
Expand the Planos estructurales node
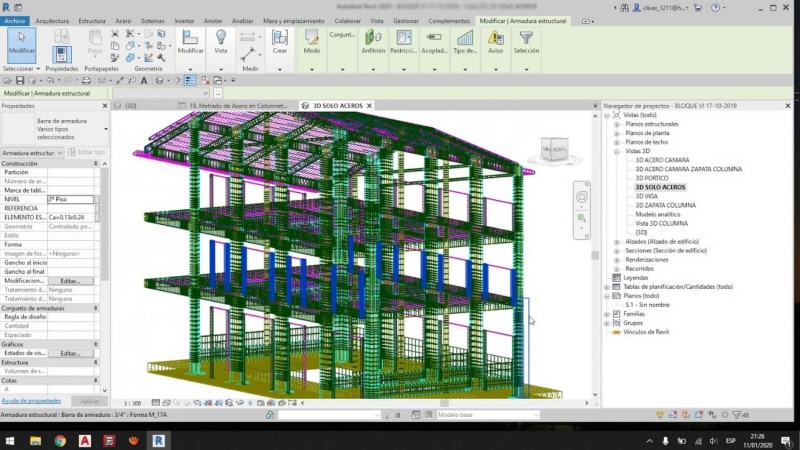click(616, 124)
